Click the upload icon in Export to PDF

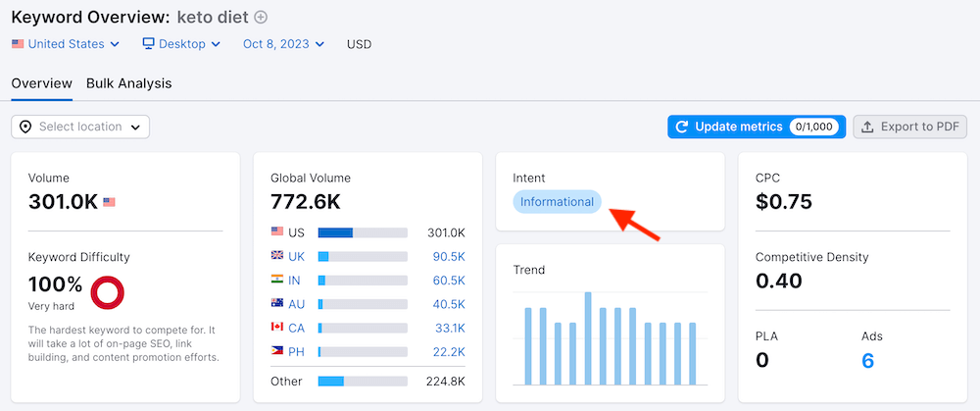(x=867, y=127)
